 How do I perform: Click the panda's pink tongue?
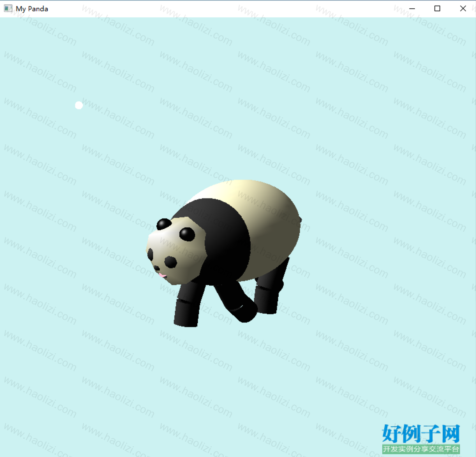[x=163, y=276]
